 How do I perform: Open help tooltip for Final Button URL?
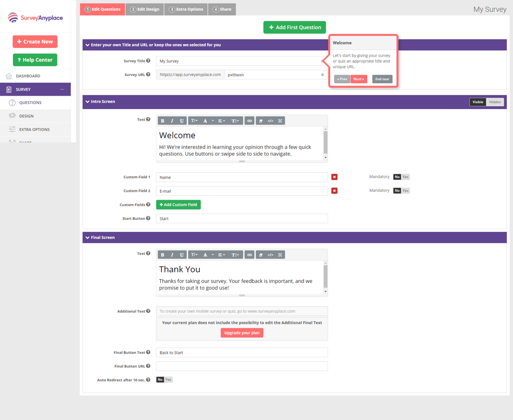(148, 366)
